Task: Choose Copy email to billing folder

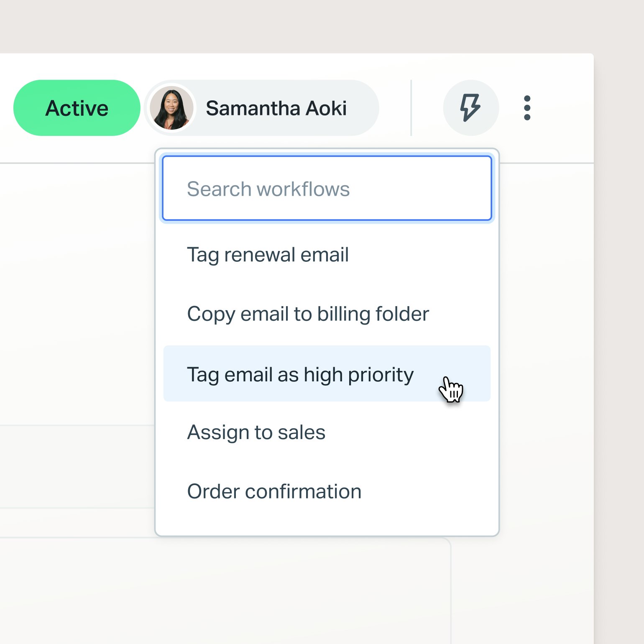Action: 308,314
